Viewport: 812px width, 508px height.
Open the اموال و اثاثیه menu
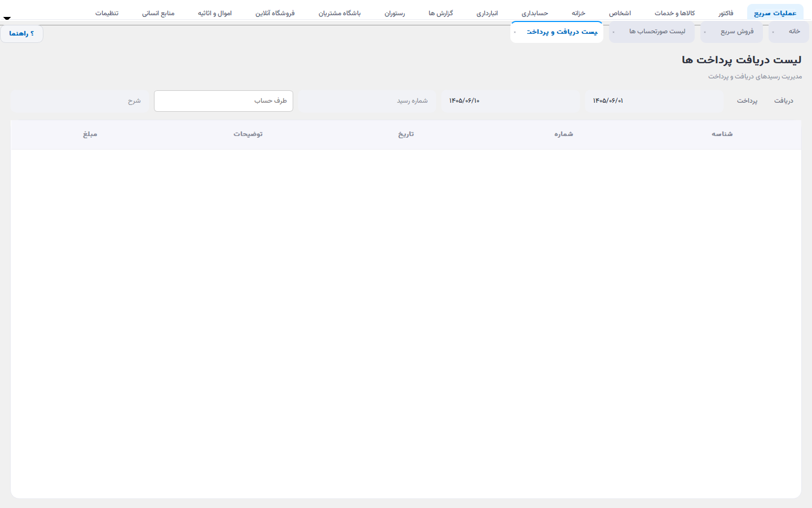[x=215, y=13]
